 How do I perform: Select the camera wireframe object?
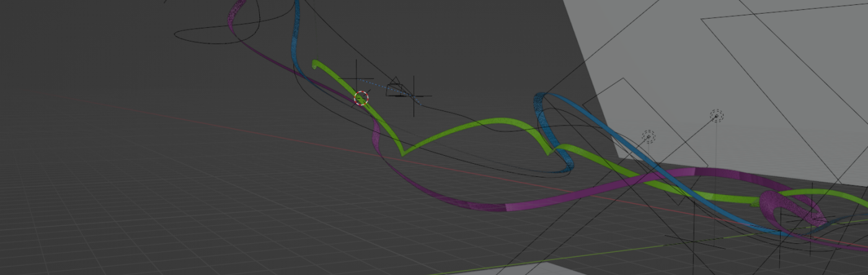395,86
